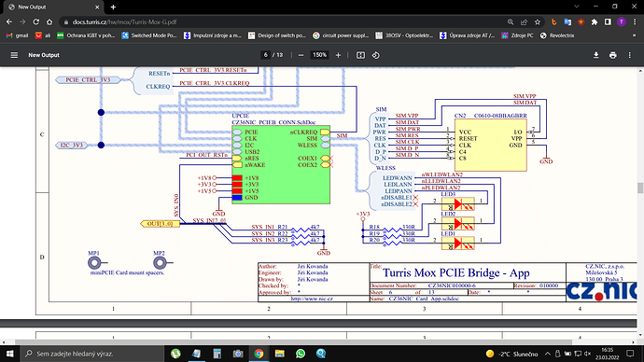Open PDF viewer more actions menu
644x362 pixels.
(x=630, y=55)
